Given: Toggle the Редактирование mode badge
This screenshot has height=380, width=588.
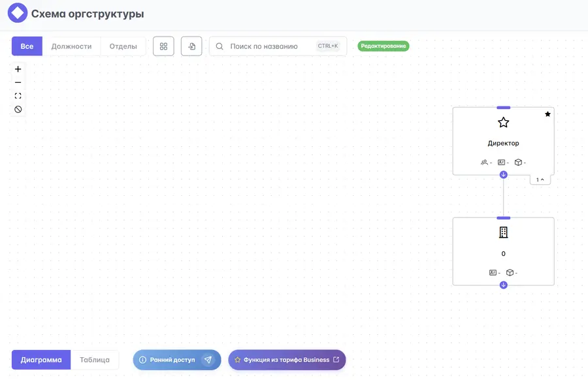Looking at the screenshot, I should [384, 46].
